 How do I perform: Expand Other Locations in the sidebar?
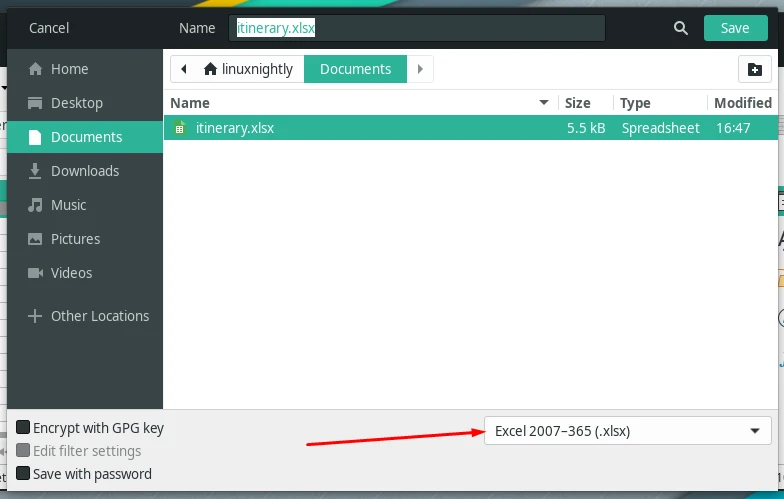[x=85, y=316]
